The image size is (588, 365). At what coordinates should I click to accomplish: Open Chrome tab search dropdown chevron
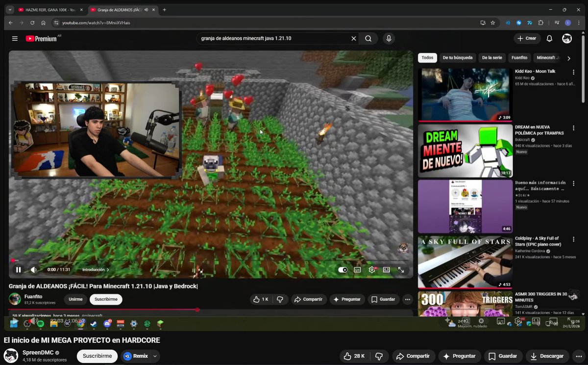[x=10, y=10]
